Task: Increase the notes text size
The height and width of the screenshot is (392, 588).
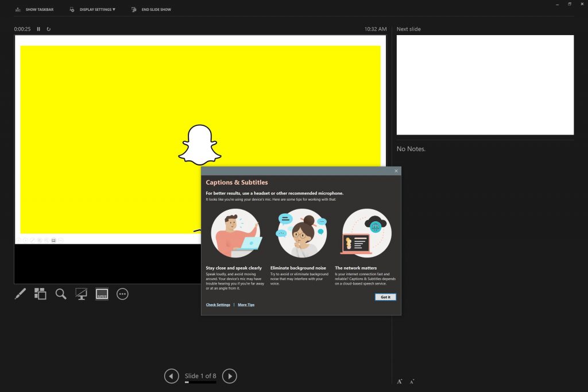Action: tap(400, 382)
